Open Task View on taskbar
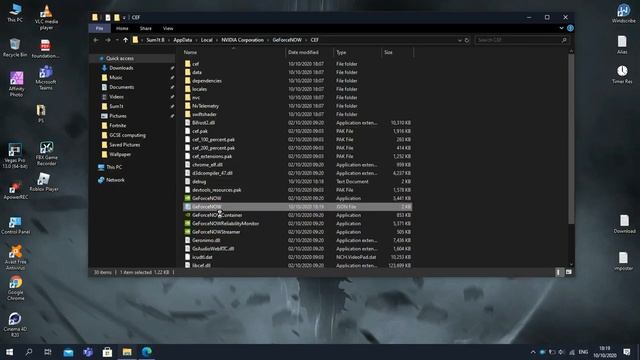Viewport: 640px width, 360px height. point(48,352)
